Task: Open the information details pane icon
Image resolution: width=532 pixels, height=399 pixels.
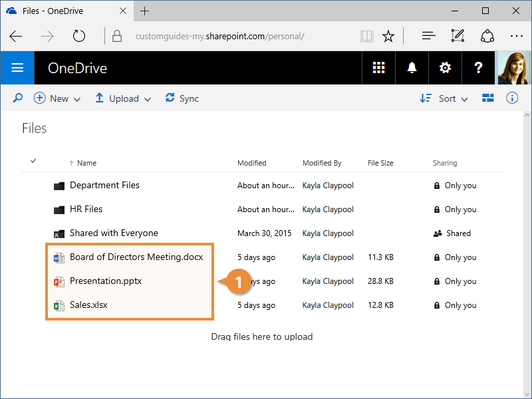Action: click(512, 98)
